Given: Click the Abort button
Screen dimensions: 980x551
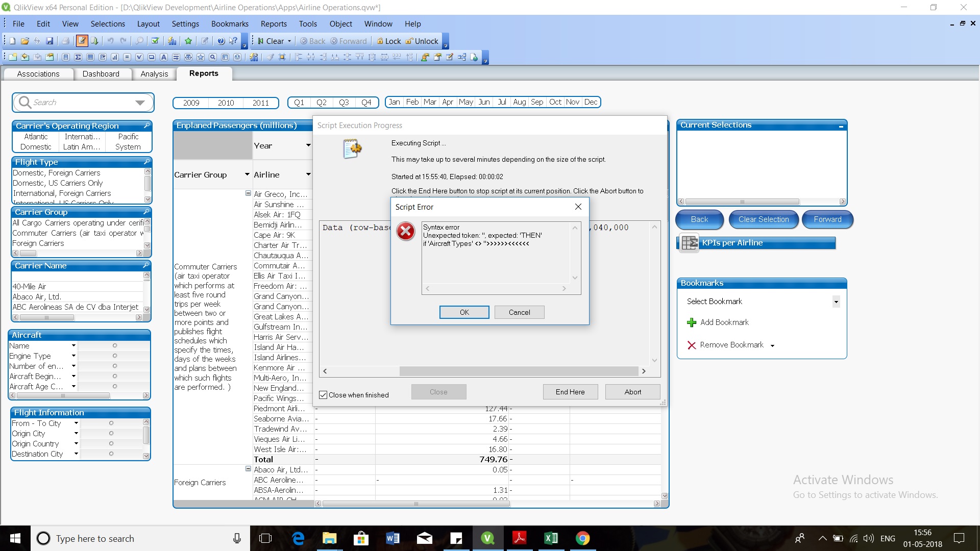Looking at the screenshot, I should click(632, 392).
